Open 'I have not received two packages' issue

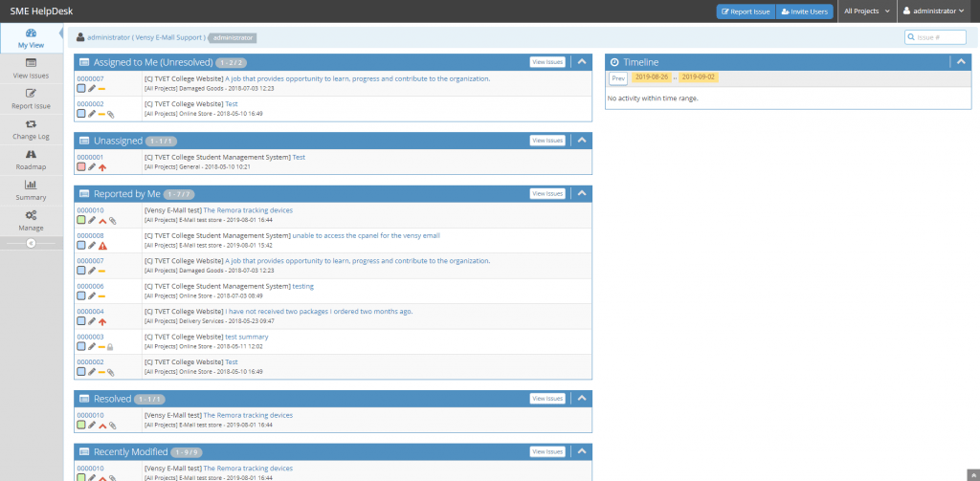coord(319,311)
